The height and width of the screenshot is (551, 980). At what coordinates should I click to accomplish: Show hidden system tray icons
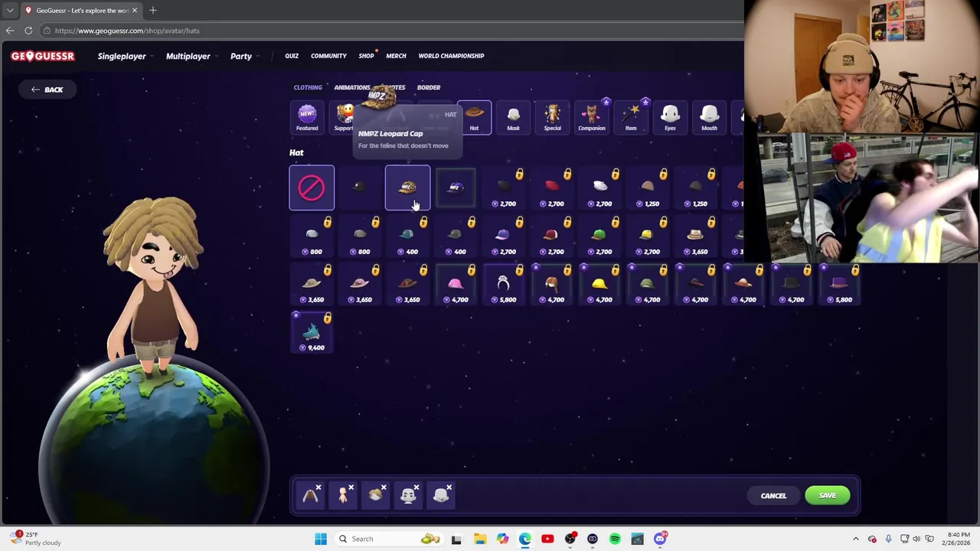point(856,539)
